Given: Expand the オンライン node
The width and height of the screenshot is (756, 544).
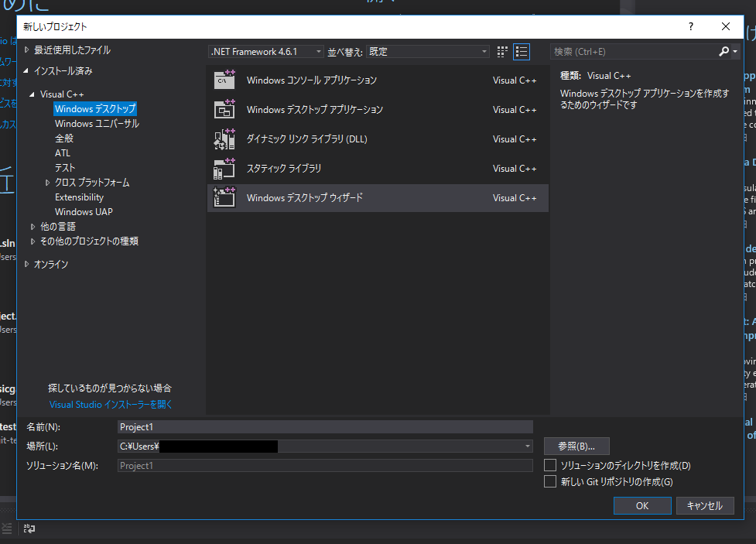Looking at the screenshot, I should (x=26, y=264).
